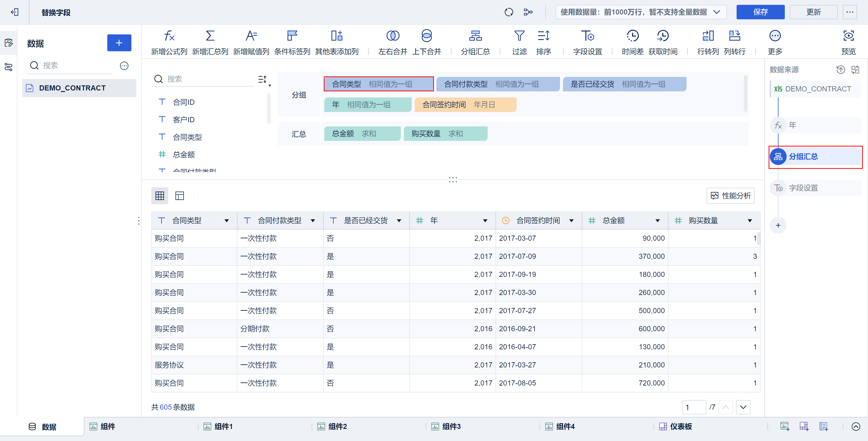
Task: Switch to the grid table view
Action: 159,195
